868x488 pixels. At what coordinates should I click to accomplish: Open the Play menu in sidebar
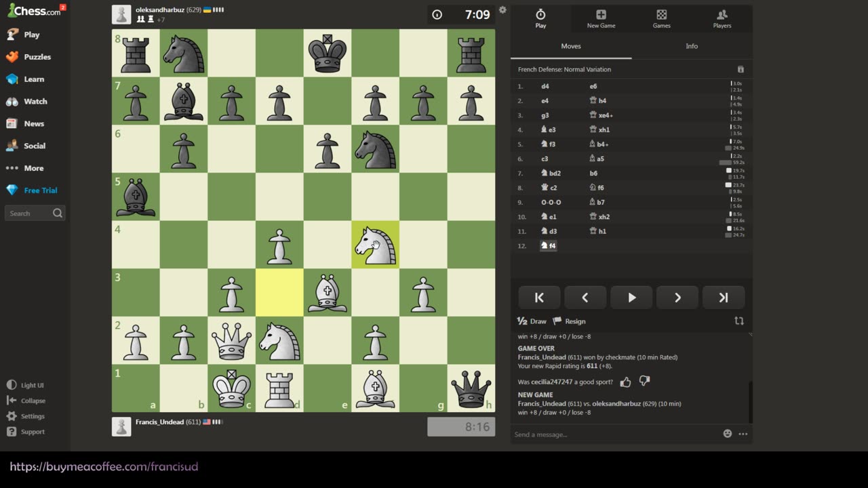pyautogui.click(x=23, y=35)
